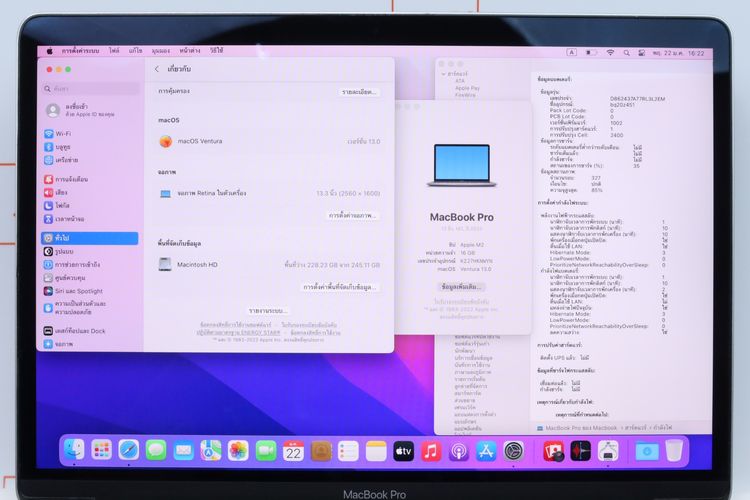Open the View menu in menu bar

pyautogui.click(x=161, y=51)
